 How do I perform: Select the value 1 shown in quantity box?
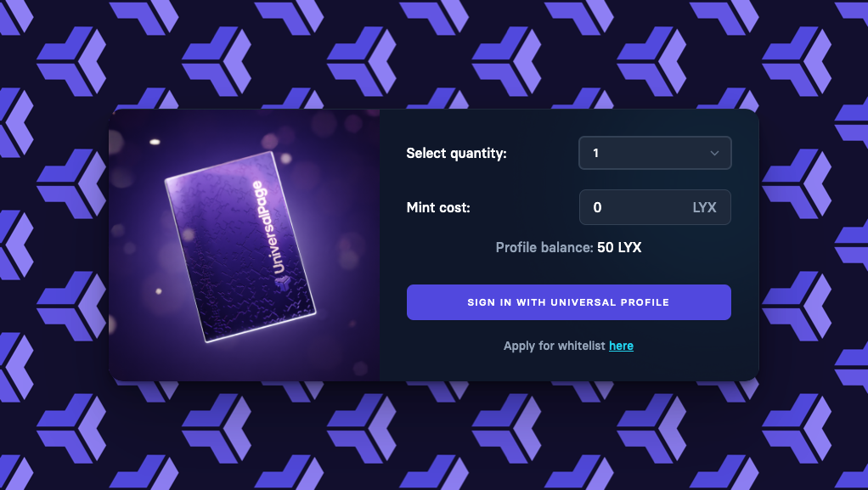[595, 154]
